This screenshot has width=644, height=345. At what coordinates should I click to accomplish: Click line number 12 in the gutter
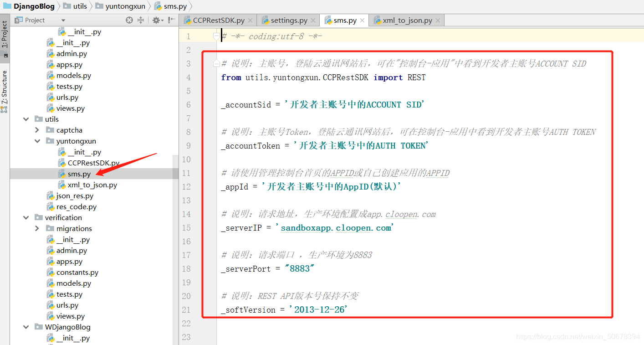point(186,187)
